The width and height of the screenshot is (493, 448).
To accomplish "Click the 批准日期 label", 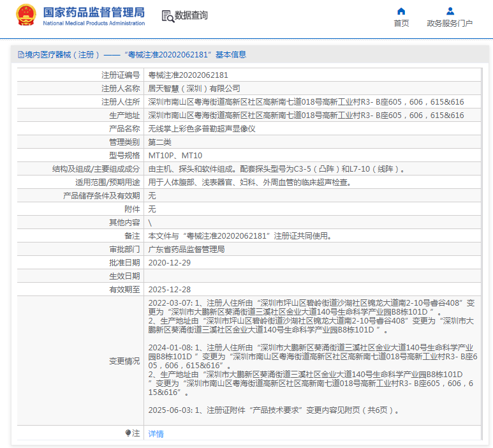I will click(x=124, y=263).
